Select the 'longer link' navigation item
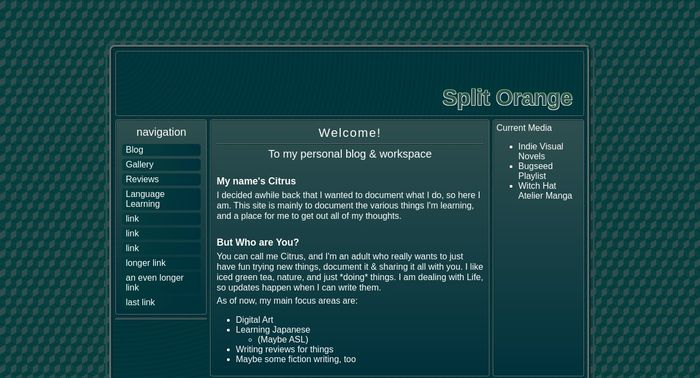 (x=161, y=263)
